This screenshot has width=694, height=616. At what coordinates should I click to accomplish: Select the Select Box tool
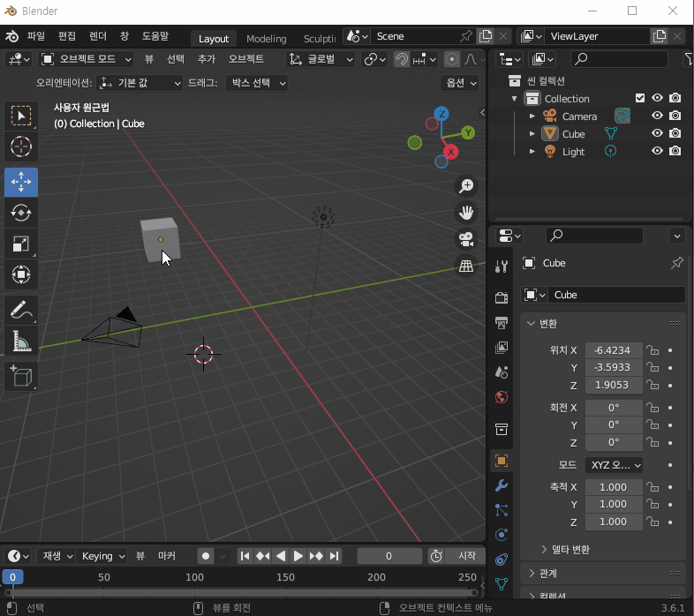[x=21, y=116]
